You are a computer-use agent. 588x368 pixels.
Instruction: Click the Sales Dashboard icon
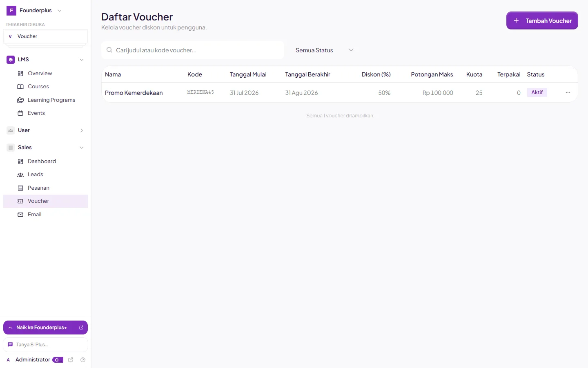20,162
